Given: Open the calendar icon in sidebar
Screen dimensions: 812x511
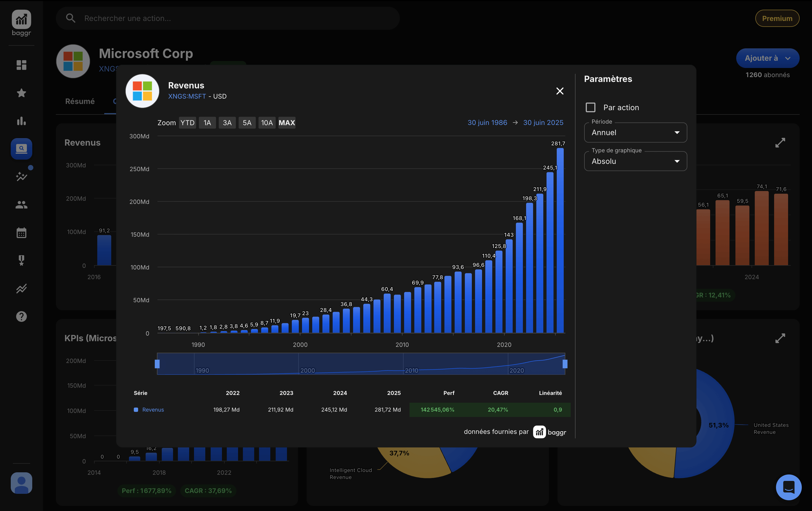Looking at the screenshot, I should pos(21,233).
